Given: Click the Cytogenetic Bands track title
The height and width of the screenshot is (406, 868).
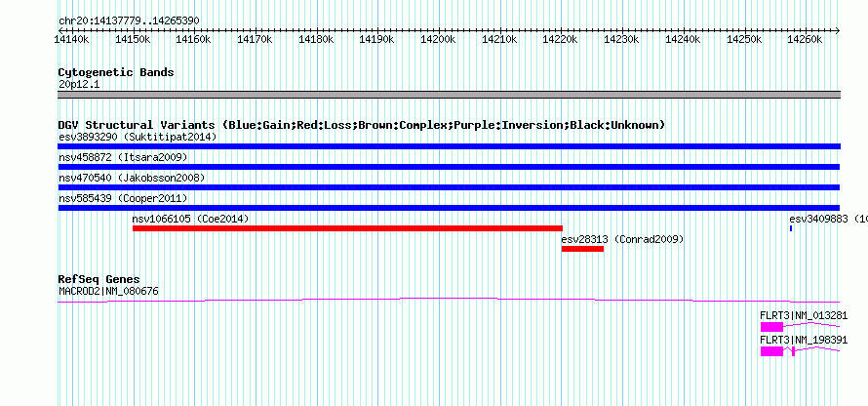Looking at the screenshot, I should pyautogui.click(x=116, y=72).
